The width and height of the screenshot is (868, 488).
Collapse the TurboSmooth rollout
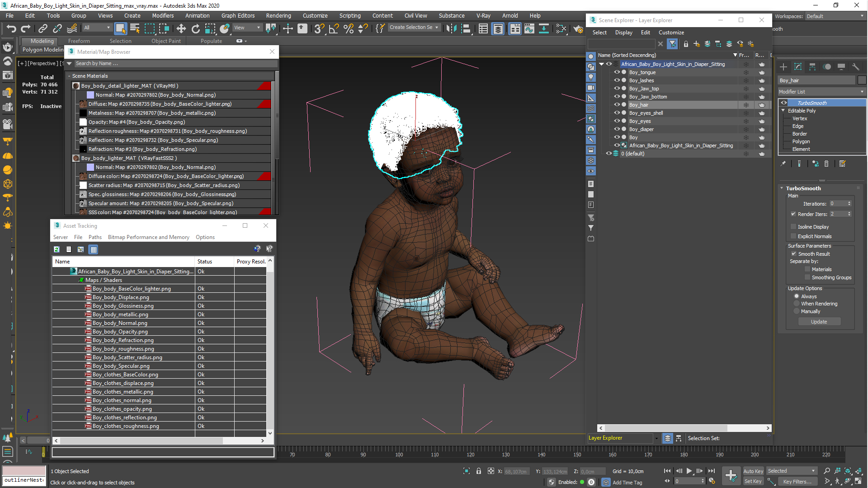pyautogui.click(x=782, y=188)
